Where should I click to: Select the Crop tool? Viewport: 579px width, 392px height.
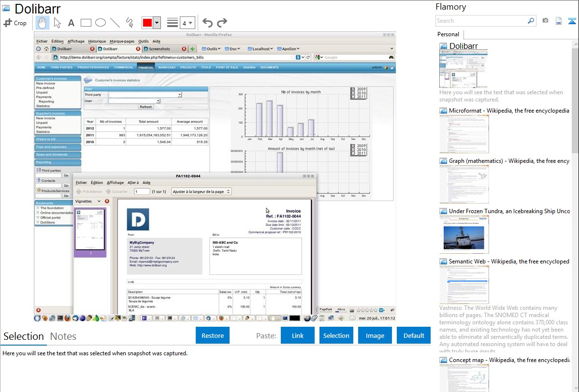(x=15, y=23)
